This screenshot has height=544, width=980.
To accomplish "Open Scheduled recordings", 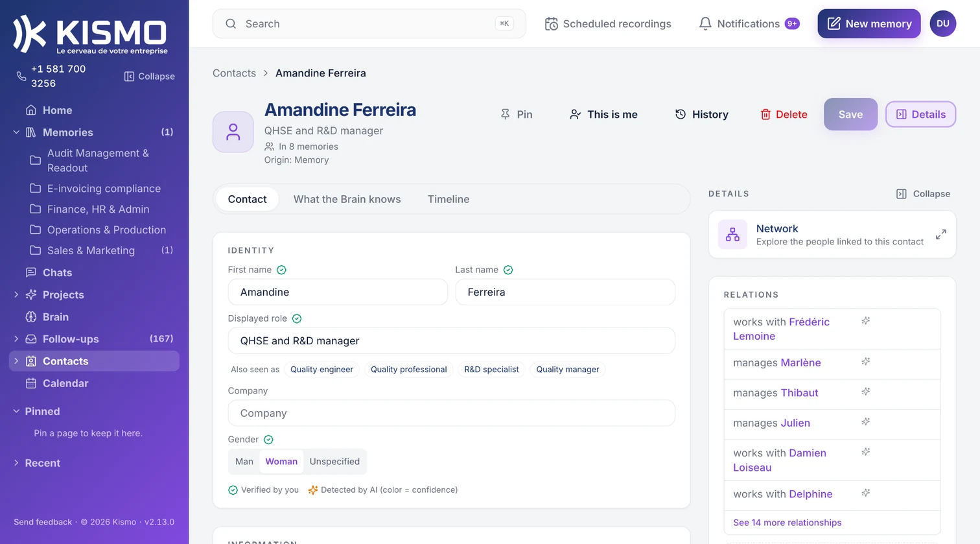I will point(608,24).
